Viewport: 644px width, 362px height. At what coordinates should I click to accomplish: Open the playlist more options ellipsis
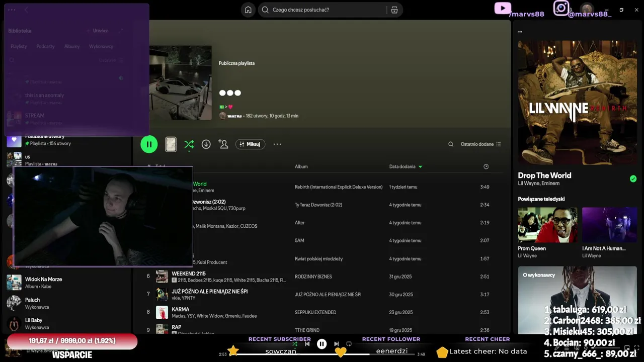click(277, 144)
